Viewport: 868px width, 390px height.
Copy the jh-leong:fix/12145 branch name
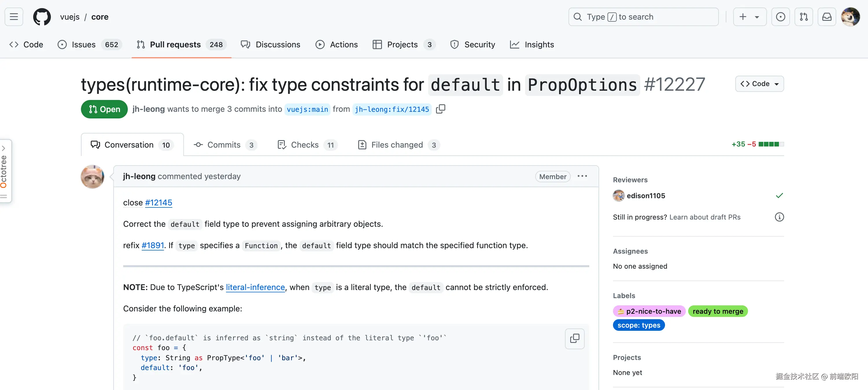[x=440, y=109]
